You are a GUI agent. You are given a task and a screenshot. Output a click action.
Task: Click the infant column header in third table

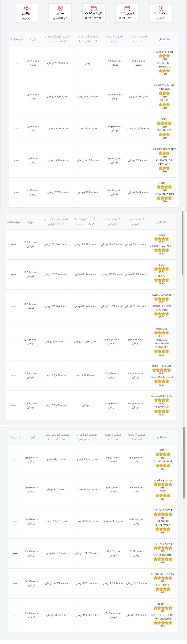point(32,437)
